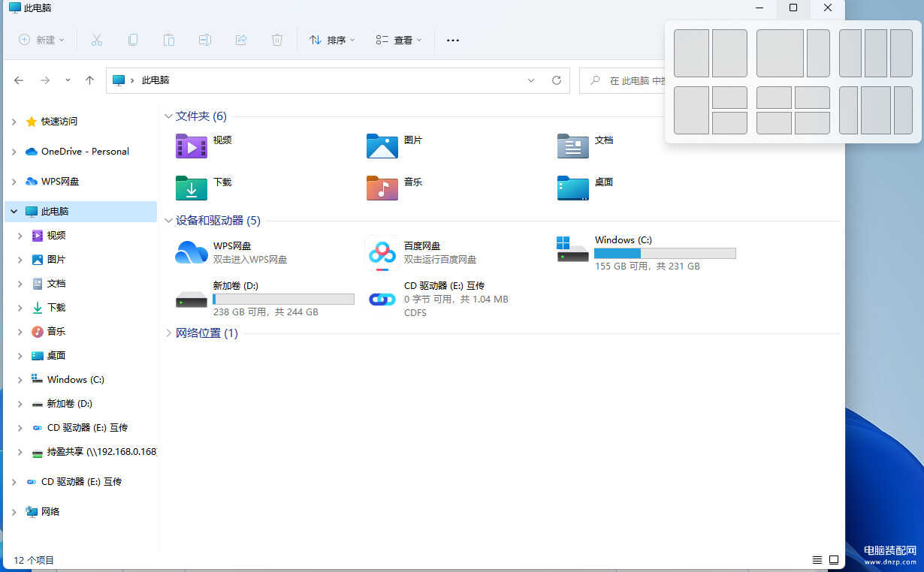Open the 图片 folder in main pane
This screenshot has width=924, height=572.
(x=382, y=146)
